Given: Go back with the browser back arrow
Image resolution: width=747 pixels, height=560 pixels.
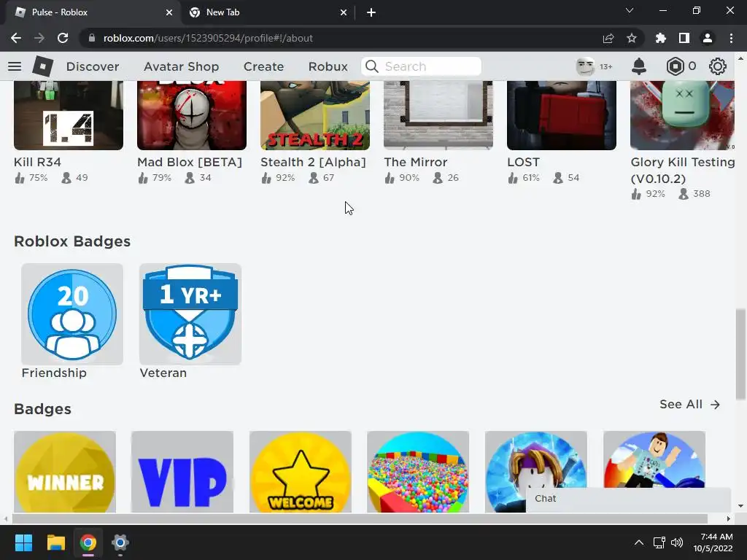Looking at the screenshot, I should pyautogui.click(x=16, y=38).
